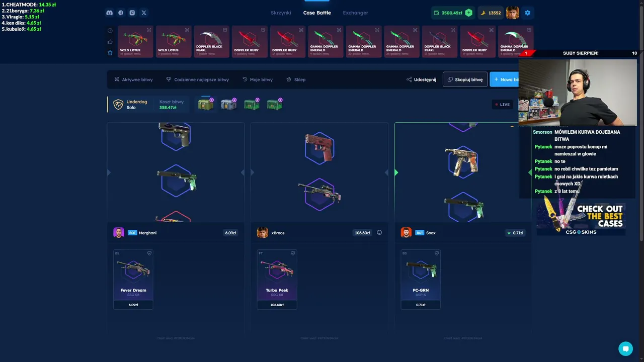Switch to the Skrzynki tab
The width and height of the screenshot is (644, 362).
coord(281,13)
